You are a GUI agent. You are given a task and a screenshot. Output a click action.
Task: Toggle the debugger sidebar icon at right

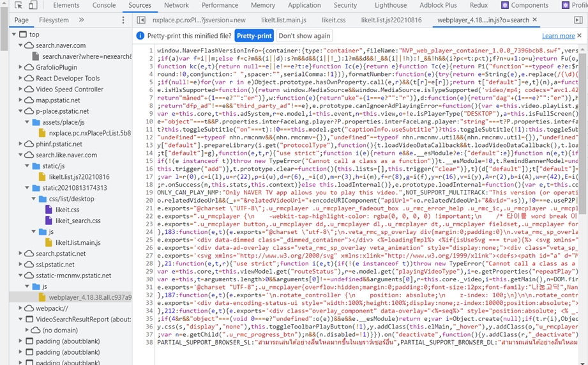point(578,20)
